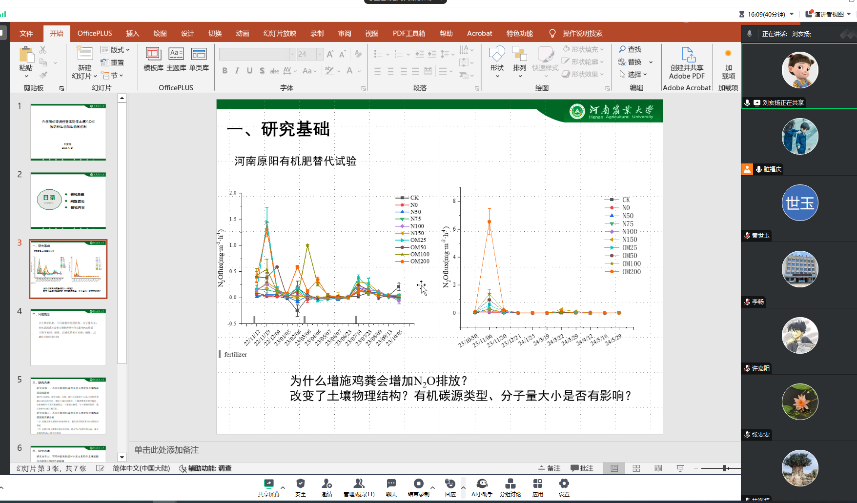857x503 pixels.
Task: Click the share screen icon in meeting toolbar
Action: 267,484
